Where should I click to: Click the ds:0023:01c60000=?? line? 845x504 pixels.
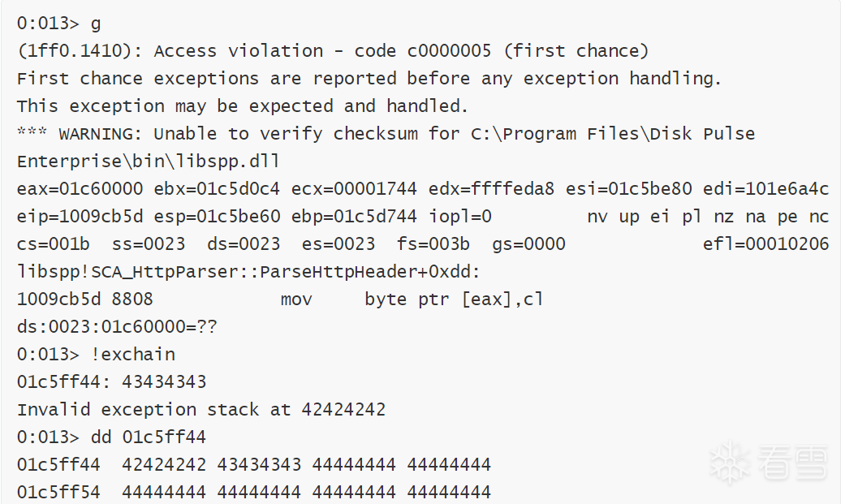(x=117, y=327)
